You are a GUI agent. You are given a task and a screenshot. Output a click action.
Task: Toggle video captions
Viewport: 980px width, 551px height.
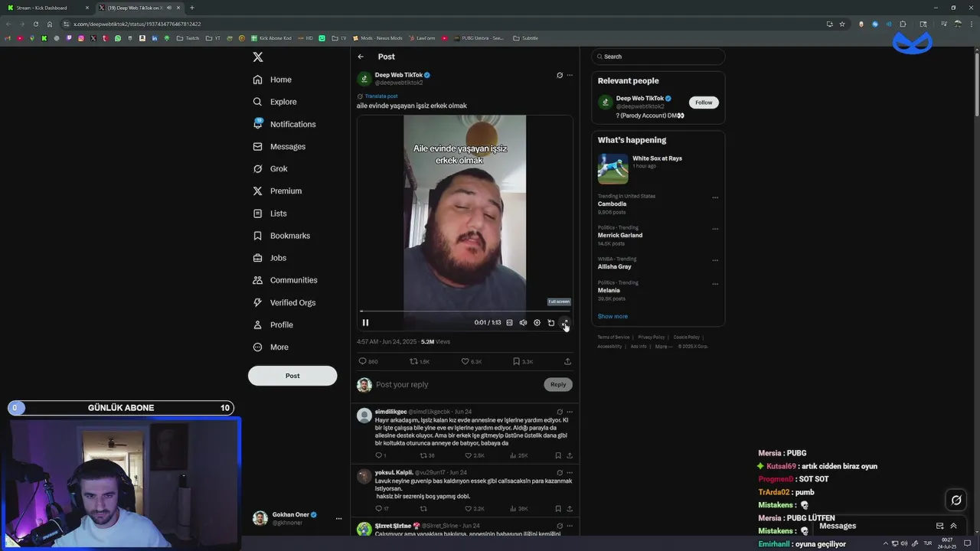509,323
